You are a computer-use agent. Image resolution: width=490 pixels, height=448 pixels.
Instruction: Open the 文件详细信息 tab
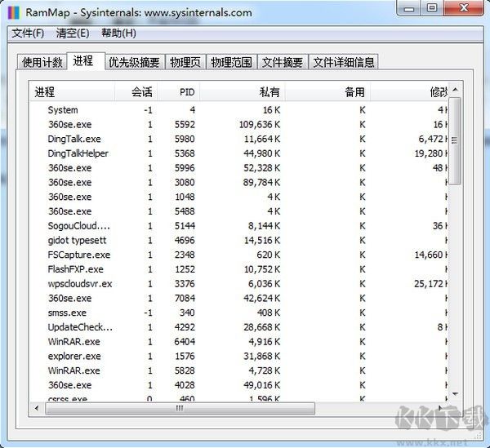[344, 62]
